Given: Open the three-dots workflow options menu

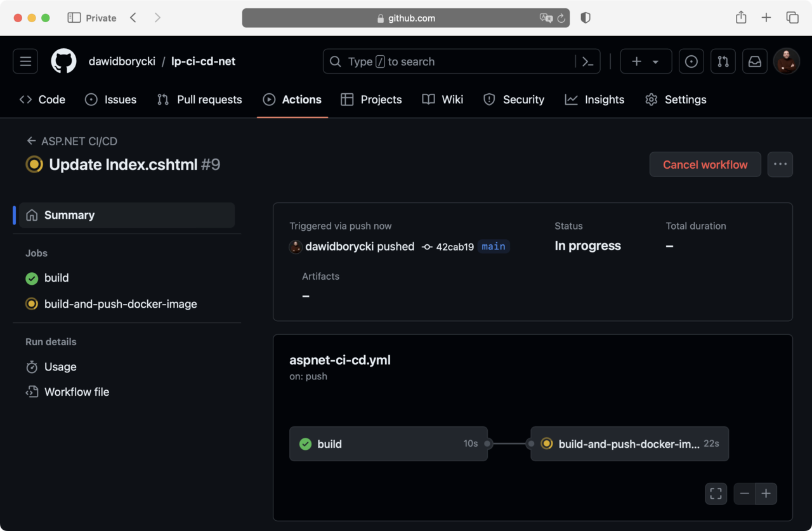Looking at the screenshot, I should pos(780,164).
